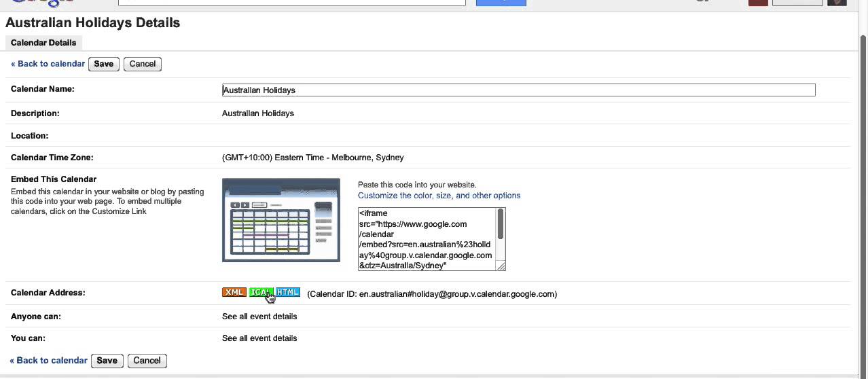868x379 pixels.
Task: Click the 'Calendar Time Zone:' label
Action: (52, 158)
